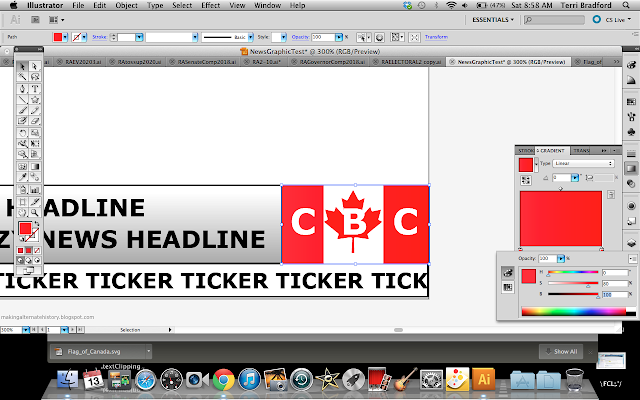Toggle swatches view in color popup
Screen dimensions: 640x400
point(507,287)
